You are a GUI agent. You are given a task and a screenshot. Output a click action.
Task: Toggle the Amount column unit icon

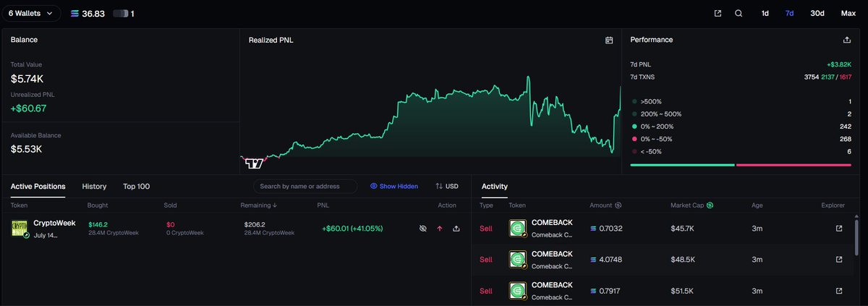coord(618,205)
